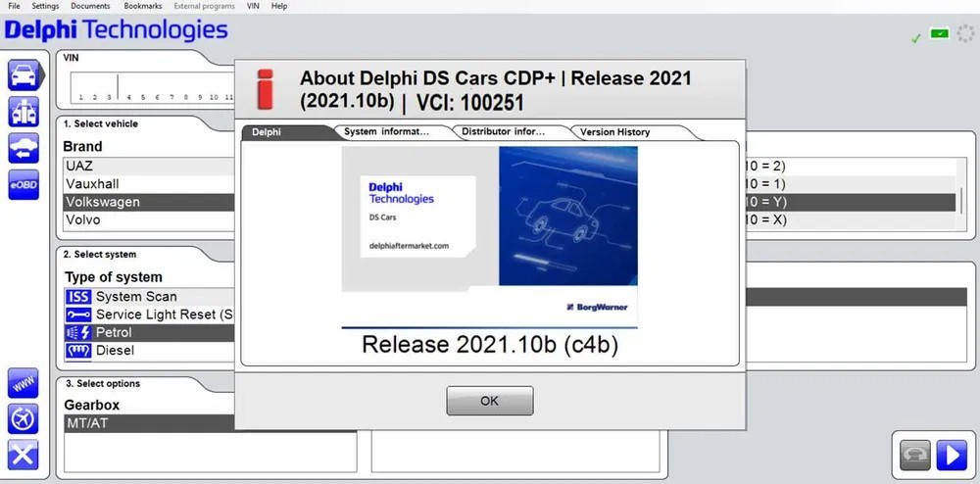Select Volkswagen in Brand list
This screenshot has height=484, width=980.
tap(149, 203)
